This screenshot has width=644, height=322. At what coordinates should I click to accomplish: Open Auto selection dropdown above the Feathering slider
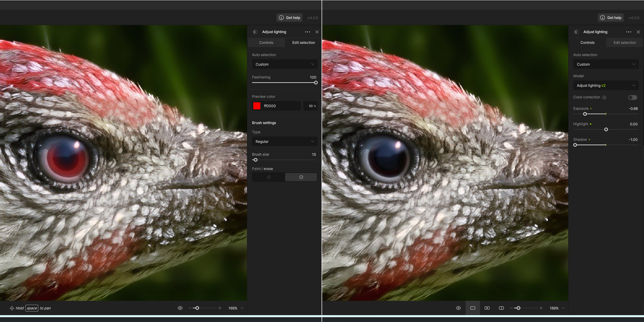coord(284,64)
